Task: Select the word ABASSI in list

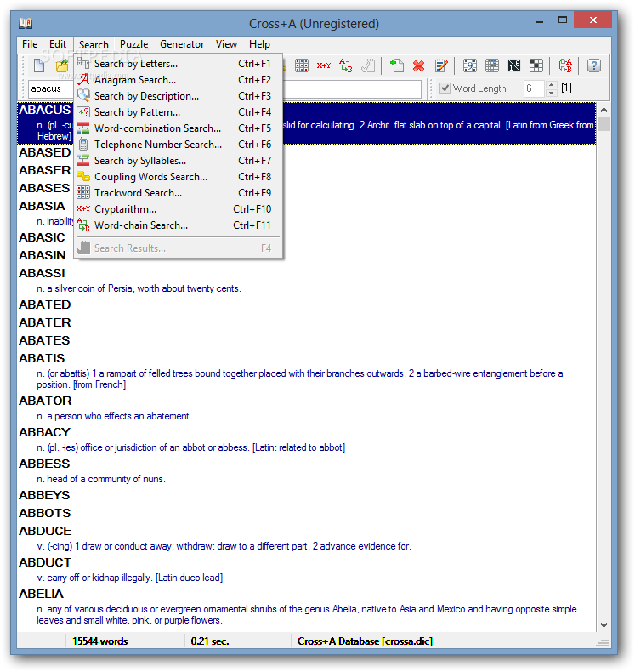Action: (42, 273)
